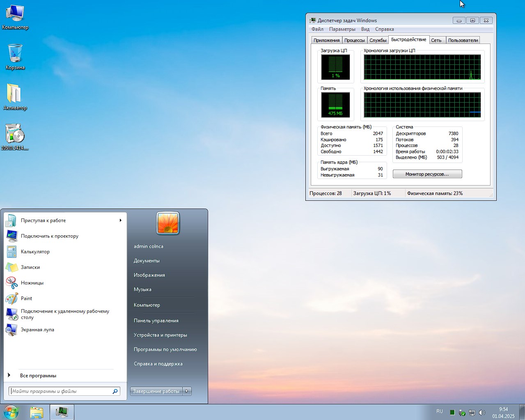Click the Найти программы и файлы search field

tap(61, 391)
